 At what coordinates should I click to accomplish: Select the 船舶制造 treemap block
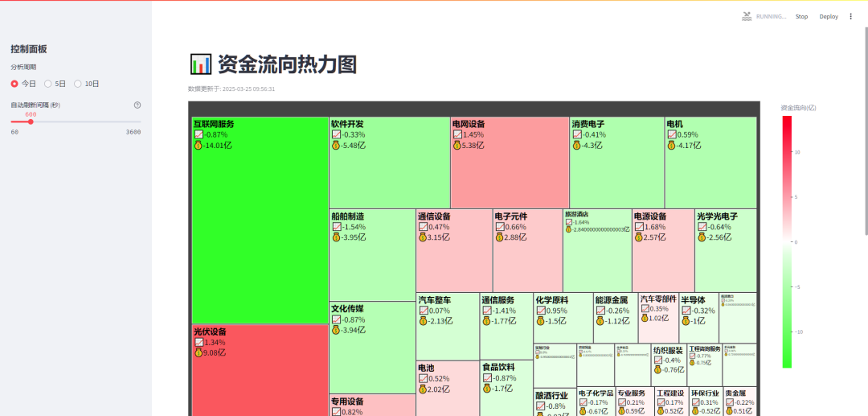tap(373, 255)
